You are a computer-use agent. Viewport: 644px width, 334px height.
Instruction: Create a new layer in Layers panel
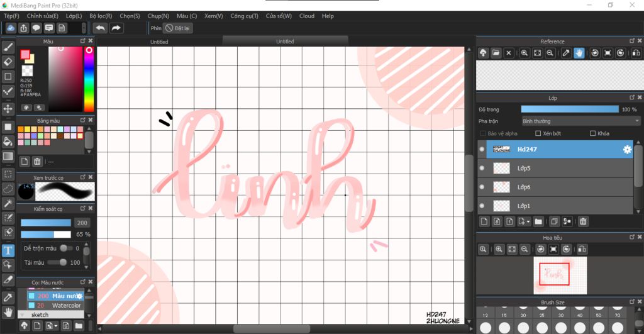coord(484,221)
